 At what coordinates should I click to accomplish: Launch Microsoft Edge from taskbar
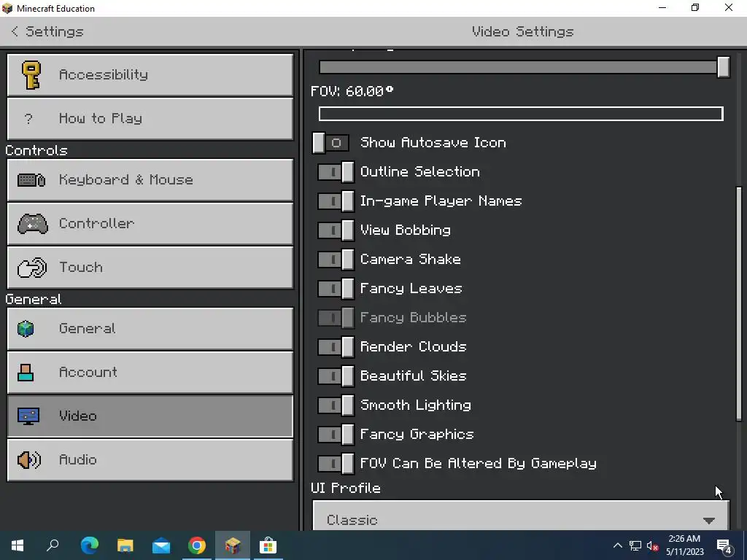[89, 545]
